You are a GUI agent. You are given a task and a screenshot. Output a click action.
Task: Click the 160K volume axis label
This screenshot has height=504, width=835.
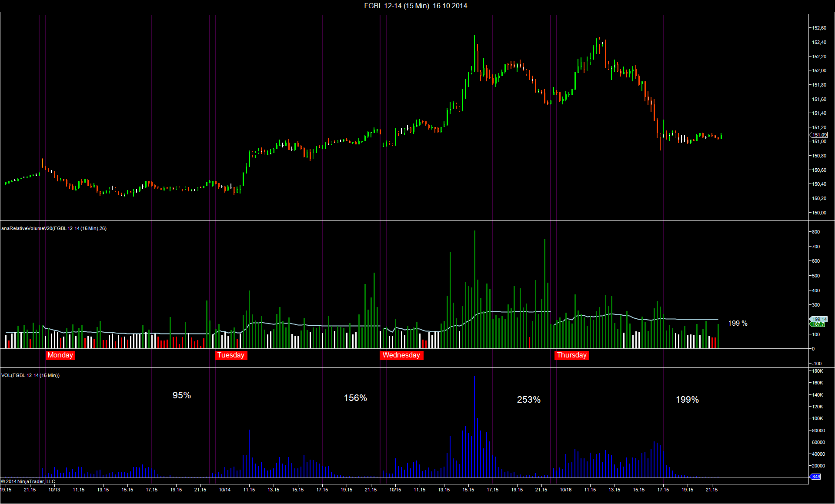(x=818, y=383)
